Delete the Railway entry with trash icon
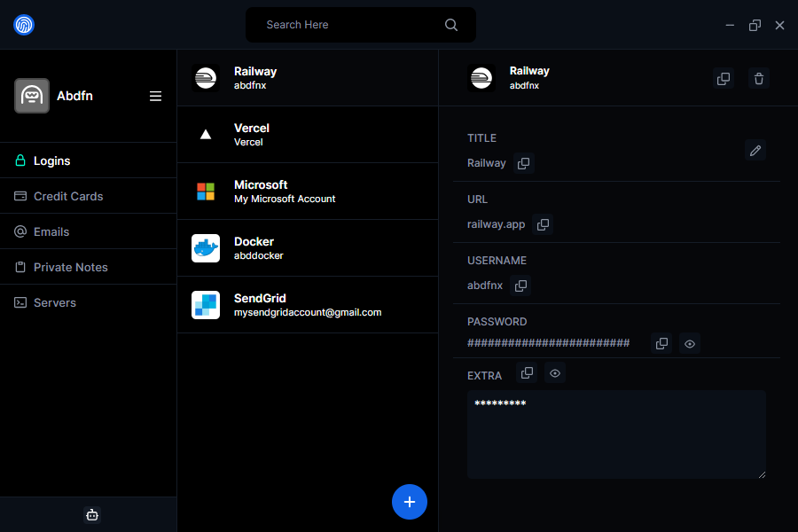 [759, 78]
